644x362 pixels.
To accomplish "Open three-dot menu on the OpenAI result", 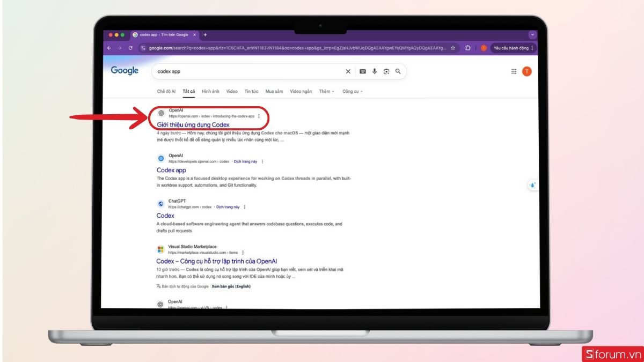I will point(259,116).
